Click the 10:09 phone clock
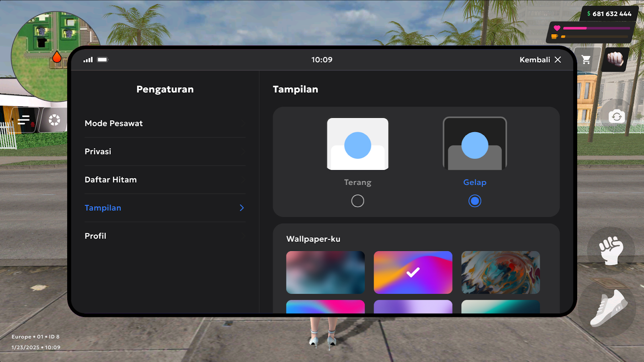 pos(322,60)
